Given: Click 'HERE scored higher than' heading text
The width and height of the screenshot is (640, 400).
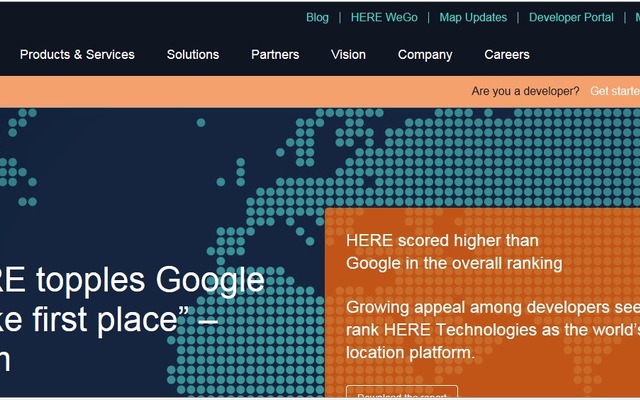Looking at the screenshot, I should 442,240.
